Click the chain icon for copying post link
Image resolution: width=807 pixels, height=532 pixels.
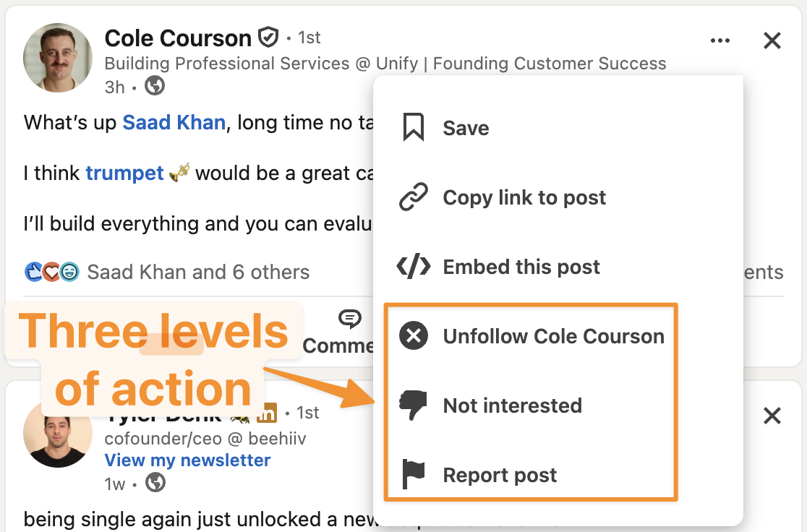point(413,197)
